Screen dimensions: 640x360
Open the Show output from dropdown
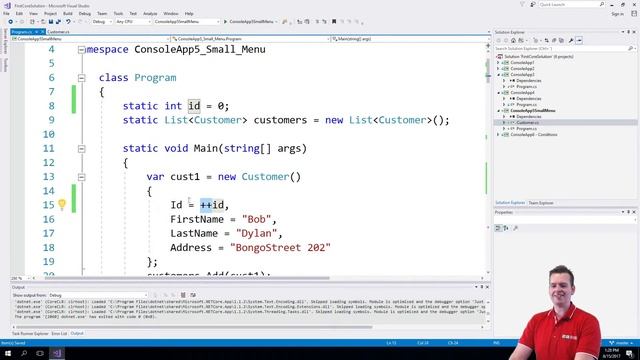pos(98,295)
